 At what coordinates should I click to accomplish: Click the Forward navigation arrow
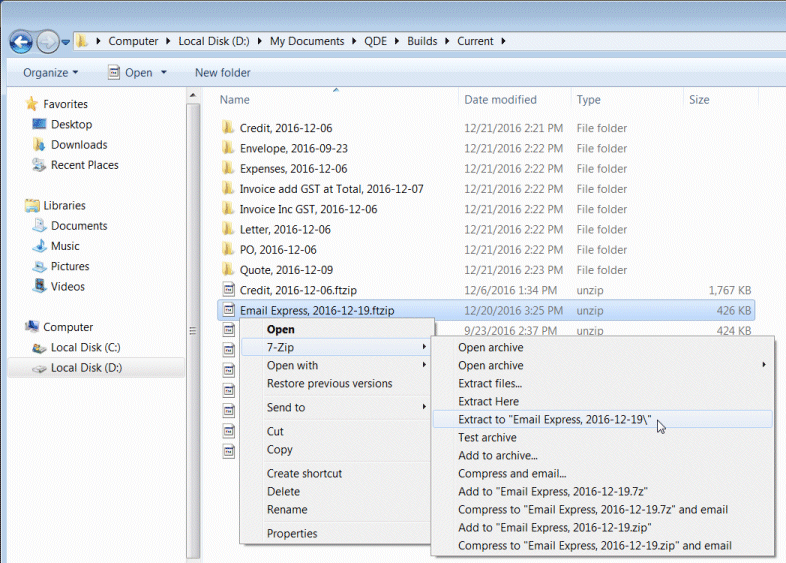(48, 42)
